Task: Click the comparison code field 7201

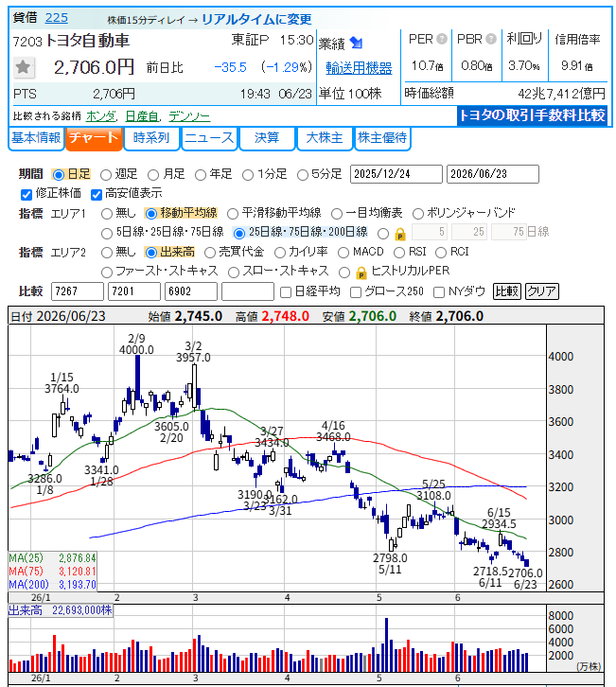Action: click(x=134, y=291)
